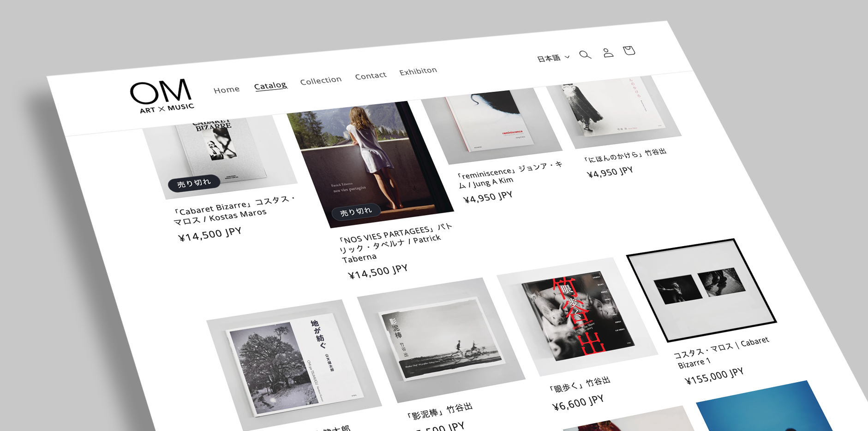Click the ¥6,600 JPY price

point(578,402)
